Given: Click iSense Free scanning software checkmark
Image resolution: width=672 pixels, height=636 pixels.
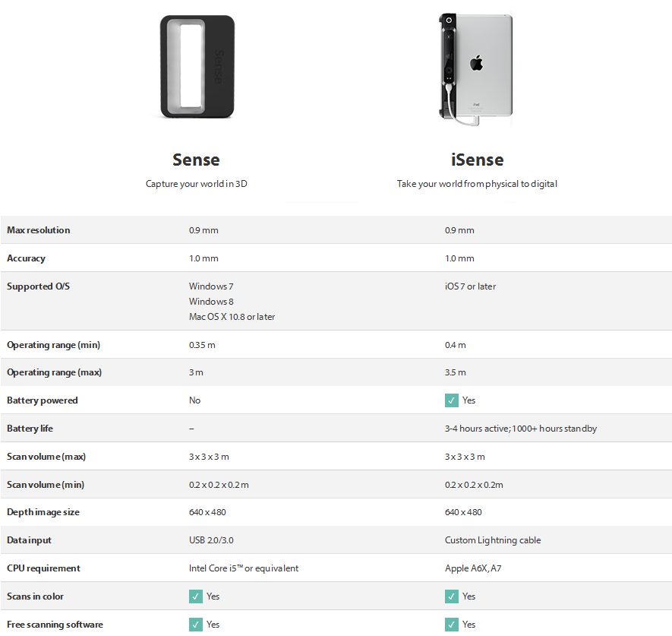Looking at the screenshot, I should 451,625.
